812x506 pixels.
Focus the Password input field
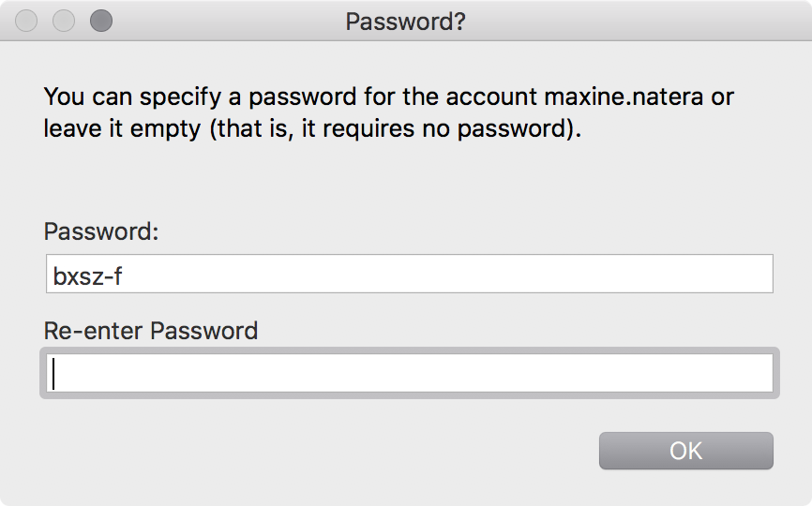point(408,274)
